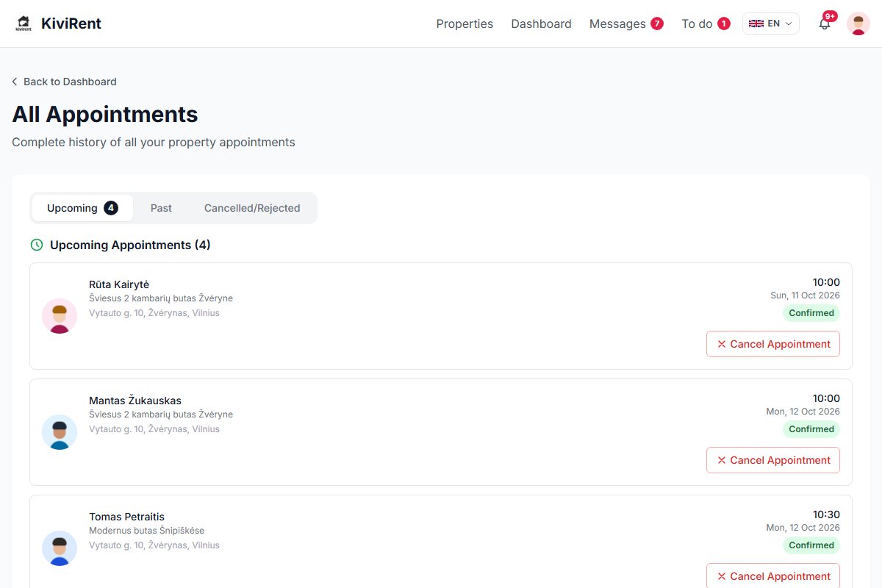The image size is (882, 588).
Task: Go Back to Dashboard link
Action: coord(64,82)
